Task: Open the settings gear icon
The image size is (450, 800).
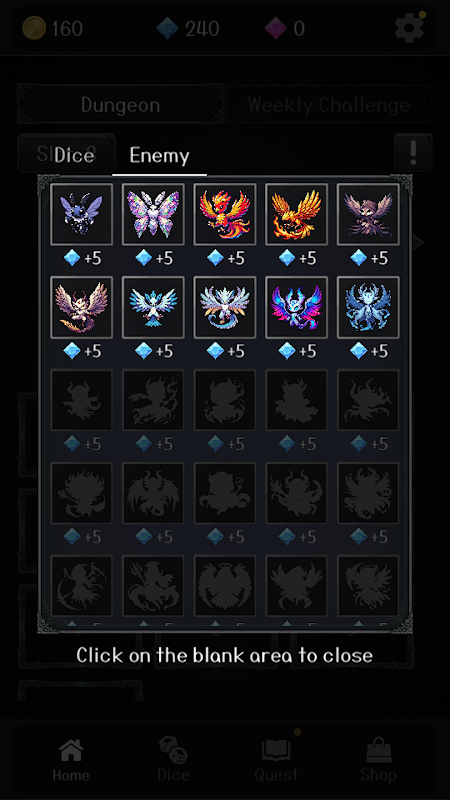Action: (x=409, y=28)
